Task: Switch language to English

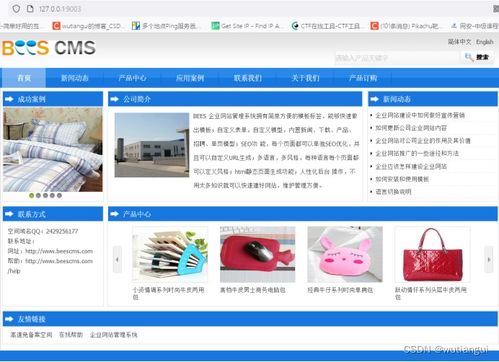Action: pos(484,42)
